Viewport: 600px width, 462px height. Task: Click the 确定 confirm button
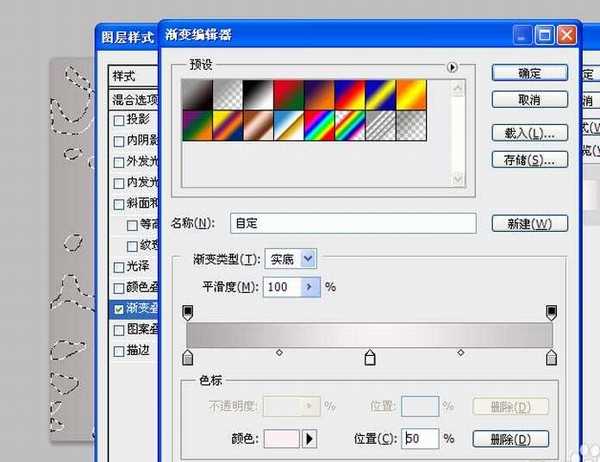(530, 72)
